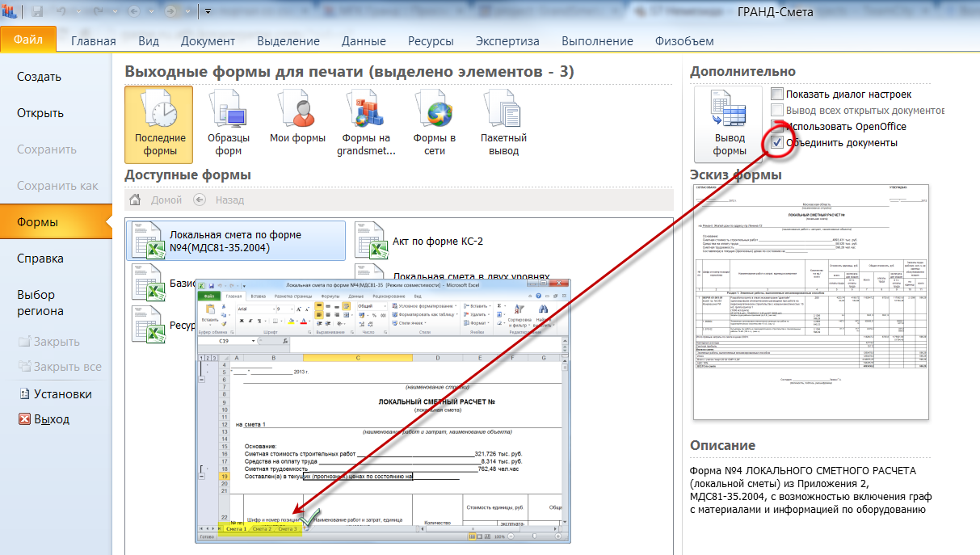Switch to the Физобъем ribbon tab
Viewport: 980px width, 555px height.
click(684, 41)
